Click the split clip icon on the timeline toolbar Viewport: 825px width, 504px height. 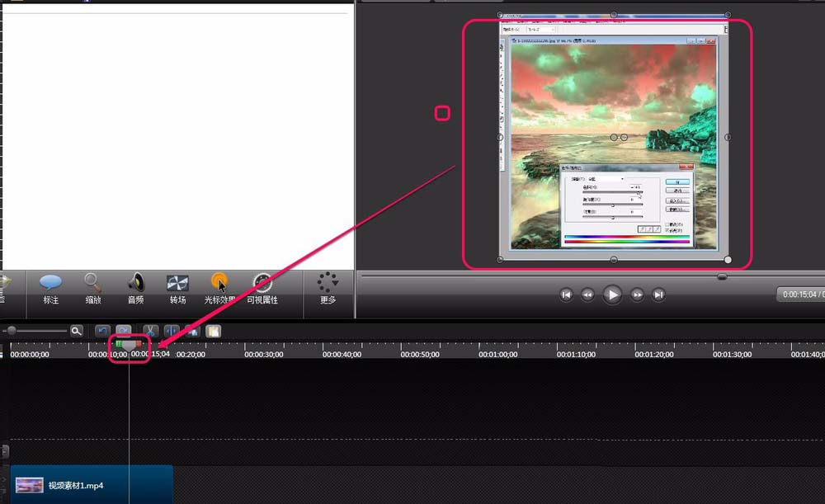click(x=171, y=331)
